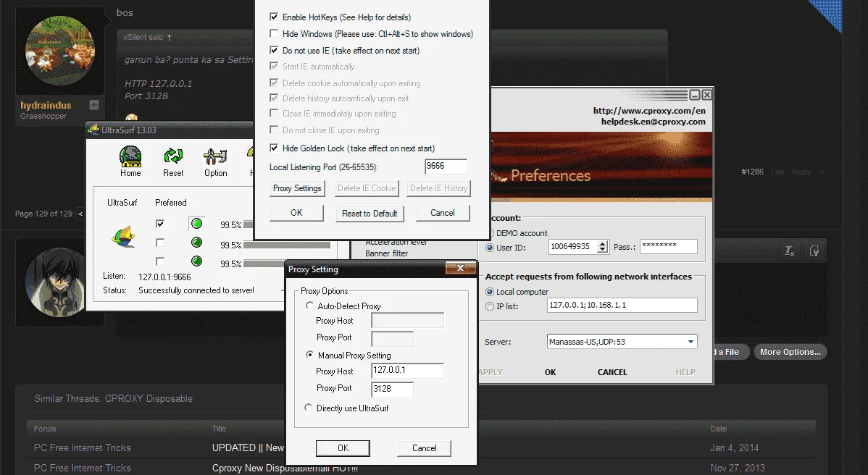Open Cproxy New Disposablemail thread
The height and width of the screenshot is (475, 868).
tap(285, 468)
